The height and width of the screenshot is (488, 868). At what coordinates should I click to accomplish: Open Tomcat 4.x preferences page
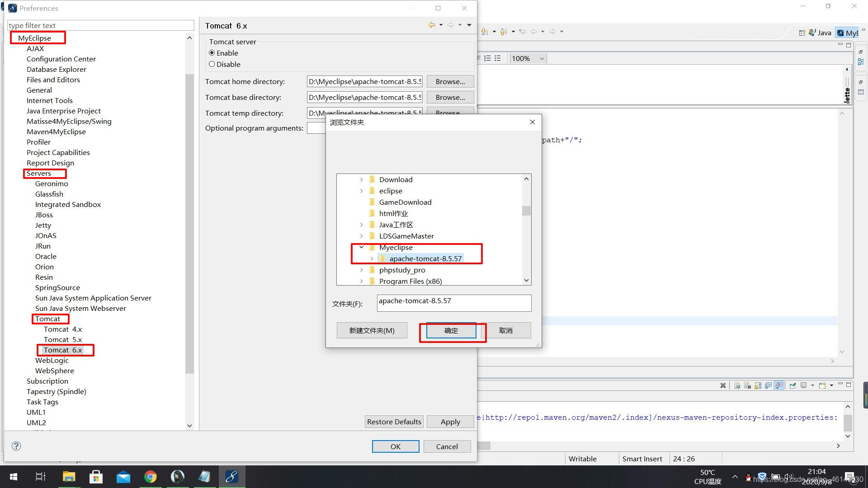(63, 329)
